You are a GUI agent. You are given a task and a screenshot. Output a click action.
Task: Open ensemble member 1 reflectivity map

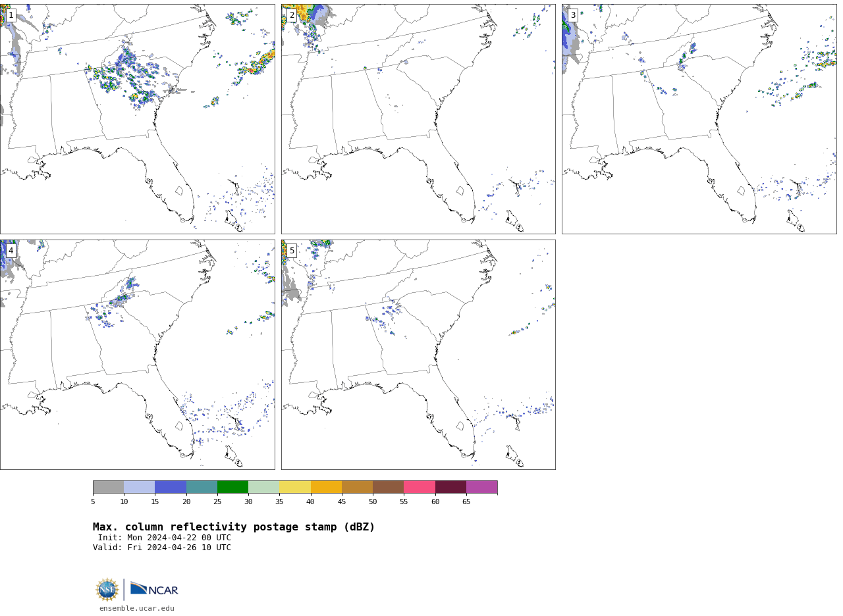(x=137, y=119)
